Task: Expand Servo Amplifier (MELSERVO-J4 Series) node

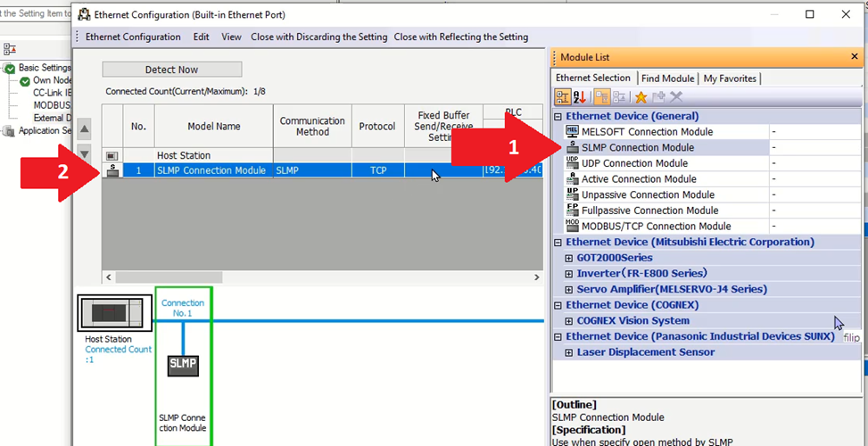Action: click(568, 289)
